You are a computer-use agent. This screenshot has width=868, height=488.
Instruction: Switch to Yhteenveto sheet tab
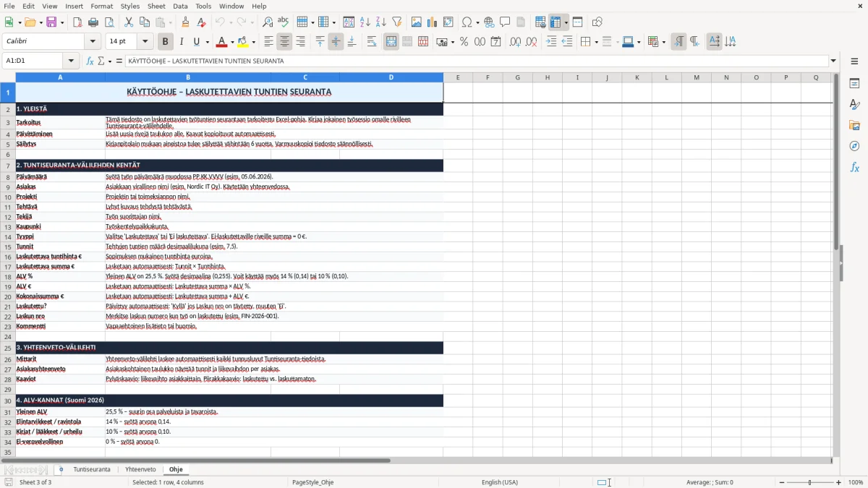pyautogui.click(x=140, y=469)
